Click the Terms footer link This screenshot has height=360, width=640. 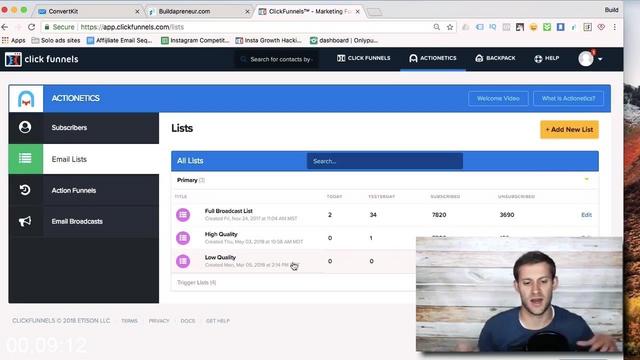[x=129, y=321]
